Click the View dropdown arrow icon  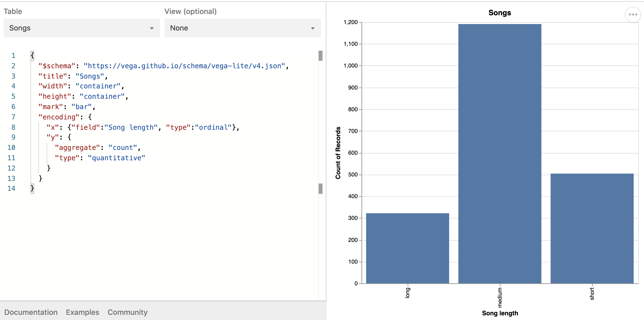click(x=313, y=28)
